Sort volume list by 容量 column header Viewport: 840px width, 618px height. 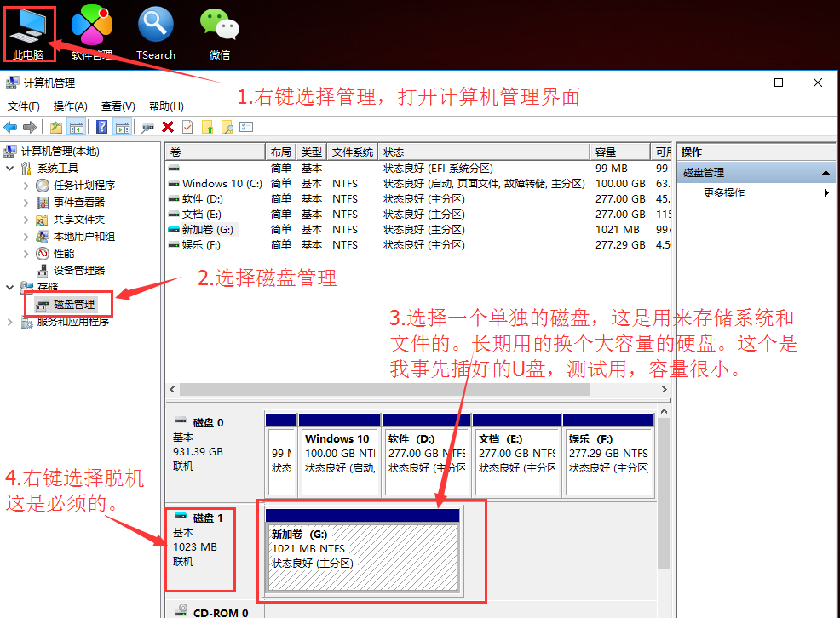coord(619,152)
